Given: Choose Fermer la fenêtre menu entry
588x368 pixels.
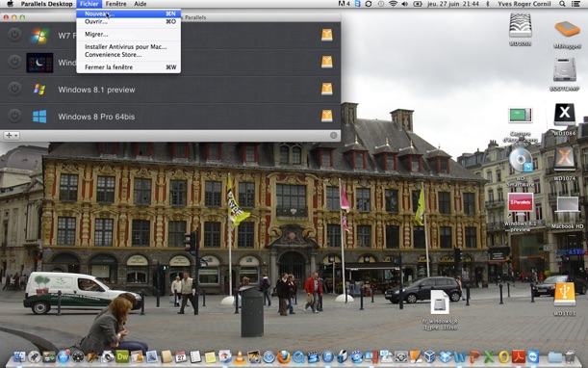Looking at the screenshot, I should [x=128, y=67].
